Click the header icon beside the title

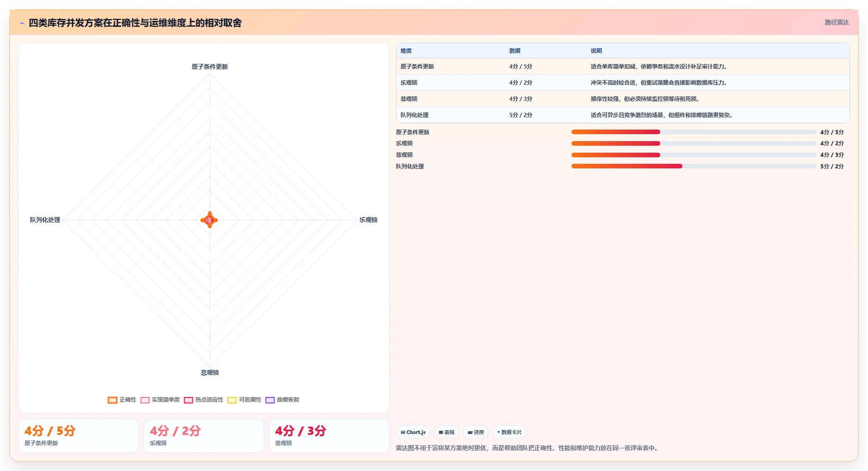coord(22,23)
